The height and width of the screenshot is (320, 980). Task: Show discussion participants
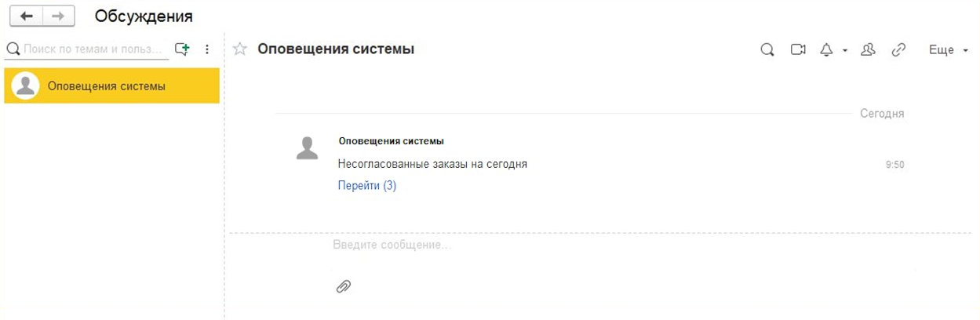click(x=868, y=50)
